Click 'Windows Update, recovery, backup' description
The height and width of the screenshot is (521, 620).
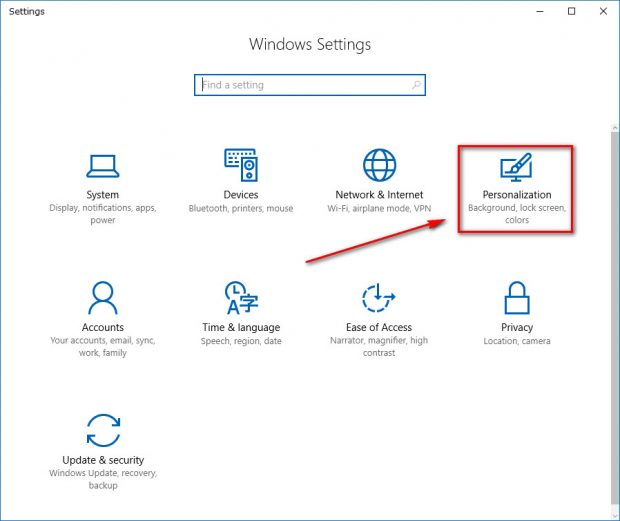click(x=103, y=479)
